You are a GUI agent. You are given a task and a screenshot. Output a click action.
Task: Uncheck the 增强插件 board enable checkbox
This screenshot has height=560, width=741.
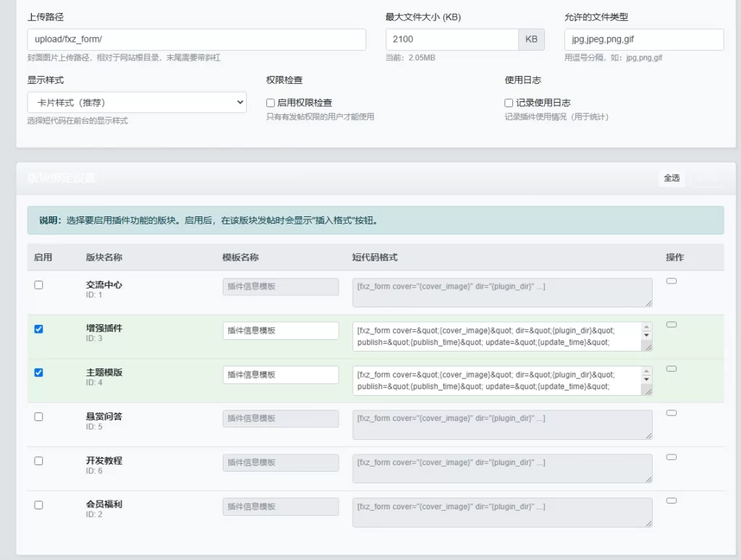tap(39, 328)
